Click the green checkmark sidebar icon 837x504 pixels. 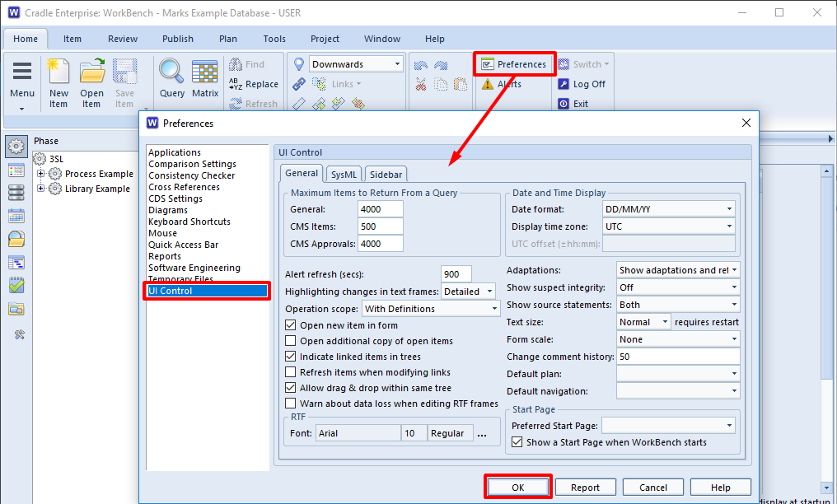coord(16,285)
